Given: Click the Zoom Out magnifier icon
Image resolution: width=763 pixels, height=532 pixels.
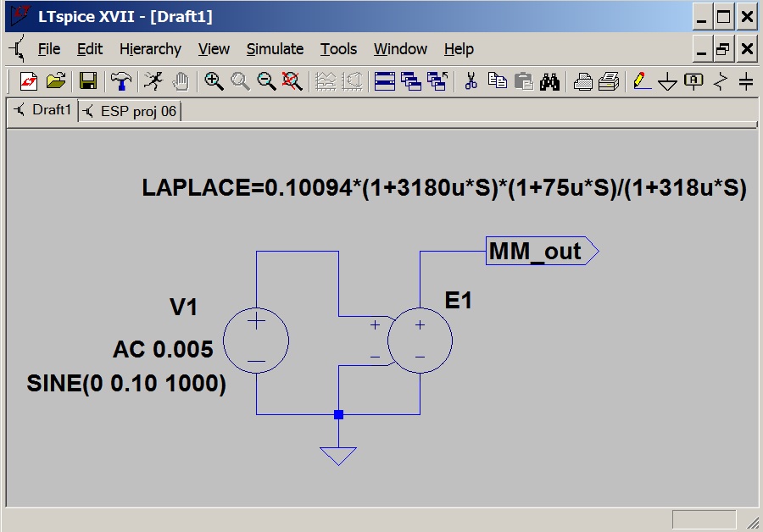Looking at the screenshot, I should tap(266, 81).
